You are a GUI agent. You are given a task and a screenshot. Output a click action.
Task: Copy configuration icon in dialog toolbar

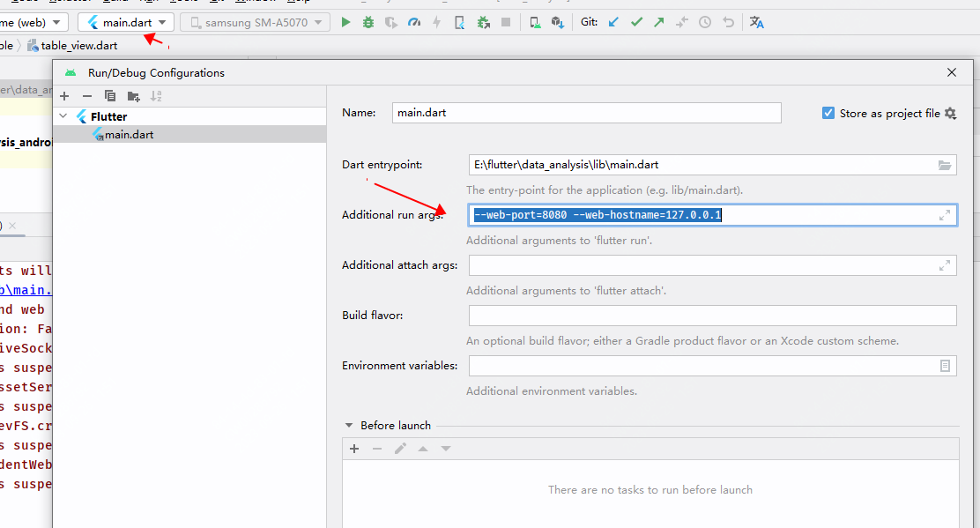pyautogui.click(x=110, y=96)
